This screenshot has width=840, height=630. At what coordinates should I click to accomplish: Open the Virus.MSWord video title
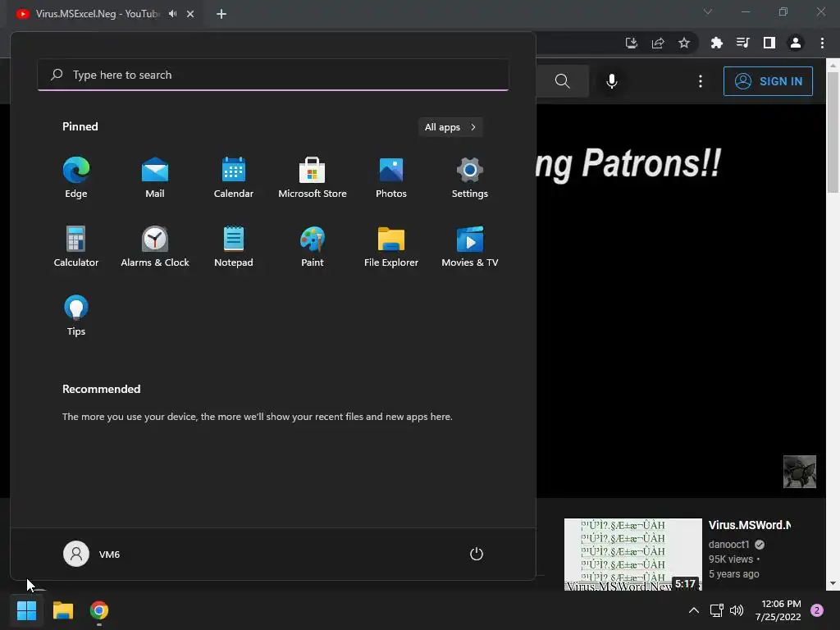pos(750,525)
